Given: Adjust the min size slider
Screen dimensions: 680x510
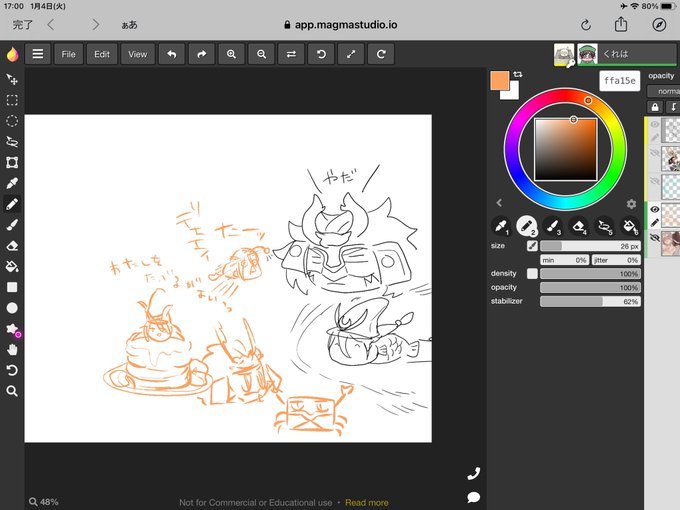Looking at the screenshot, I should coord(564,260).
